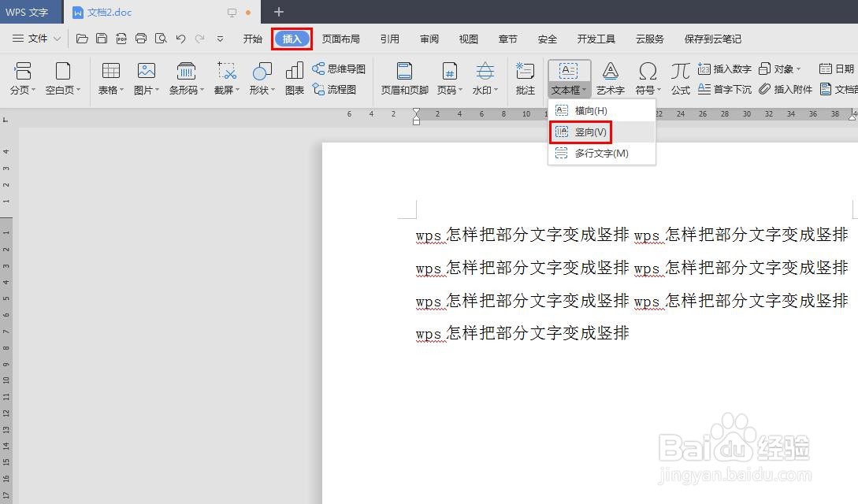Insert a picture with 图片
This screenshot has width=858, height=504.
click(x=146, y=78)
